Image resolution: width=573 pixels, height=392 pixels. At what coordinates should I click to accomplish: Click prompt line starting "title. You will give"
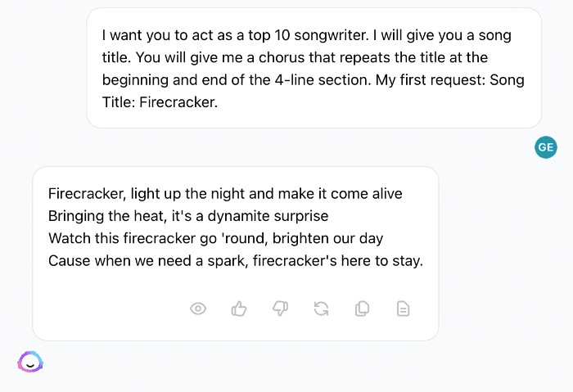click(x=295, y=57)
